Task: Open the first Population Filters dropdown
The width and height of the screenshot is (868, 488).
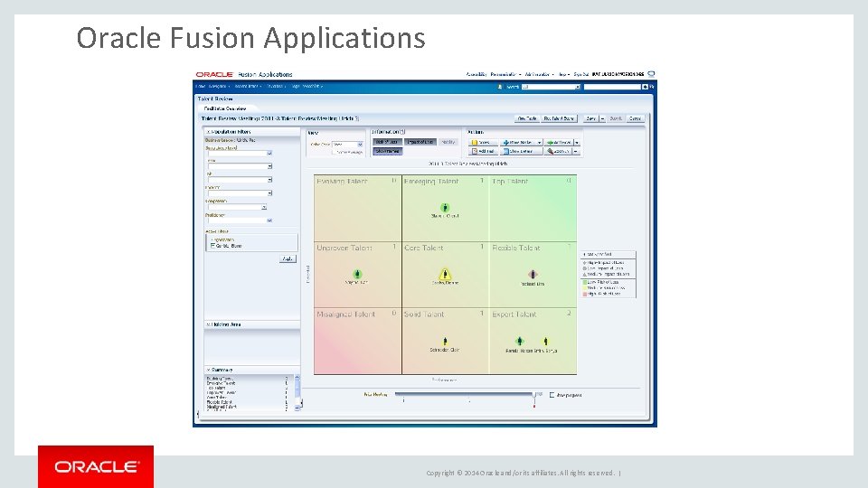Action: [269, 154]
